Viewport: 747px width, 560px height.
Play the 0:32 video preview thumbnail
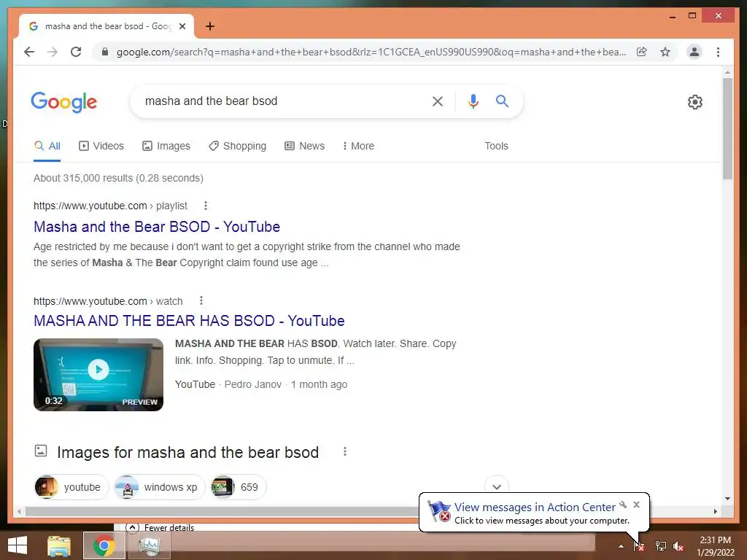click(98, 375)
